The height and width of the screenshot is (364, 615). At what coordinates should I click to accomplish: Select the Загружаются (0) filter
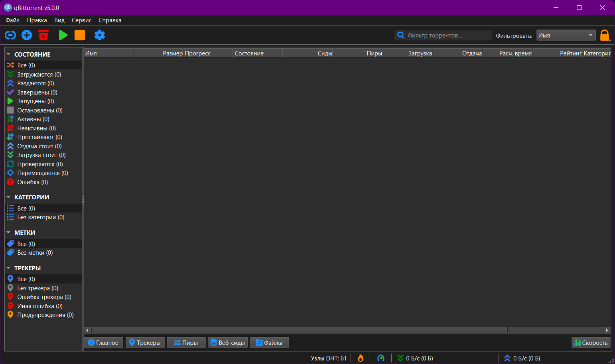tap(39, 75)
